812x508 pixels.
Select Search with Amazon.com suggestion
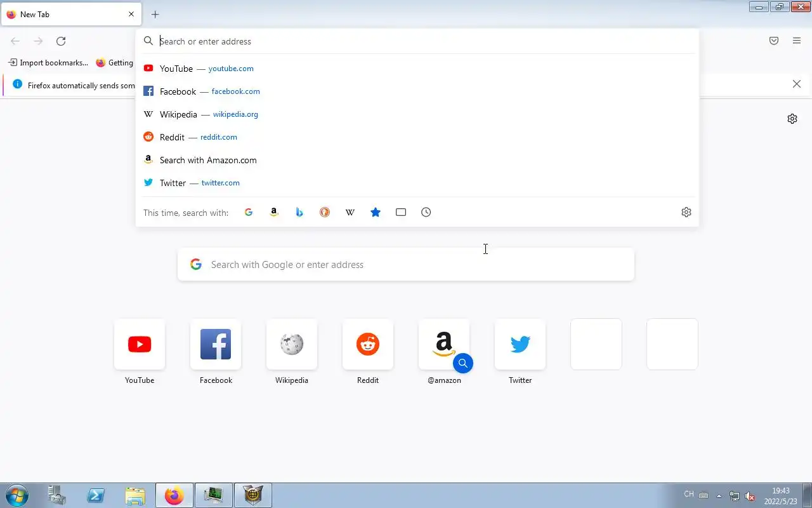(x=417, y=160)
